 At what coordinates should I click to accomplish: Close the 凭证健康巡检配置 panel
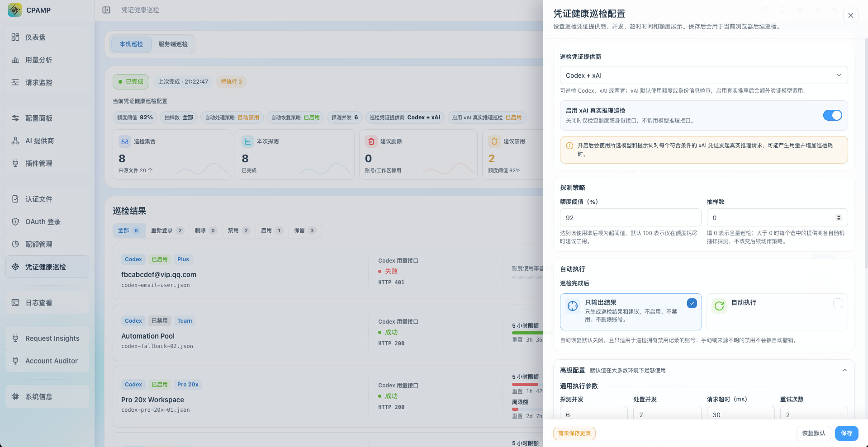pyautogui.click(x=850, y=15)
